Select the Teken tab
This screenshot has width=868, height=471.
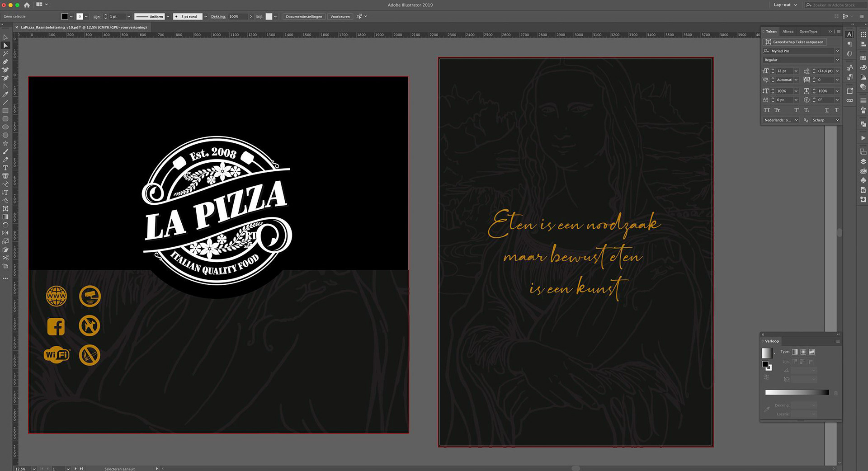coord(771,32)
